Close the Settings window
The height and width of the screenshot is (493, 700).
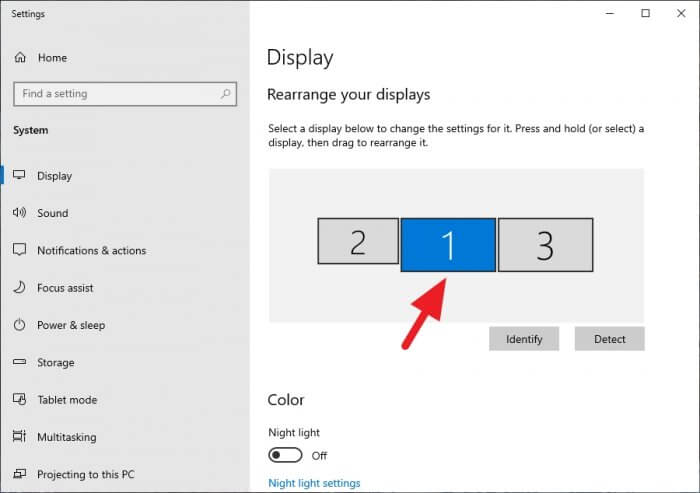[681, 13]
